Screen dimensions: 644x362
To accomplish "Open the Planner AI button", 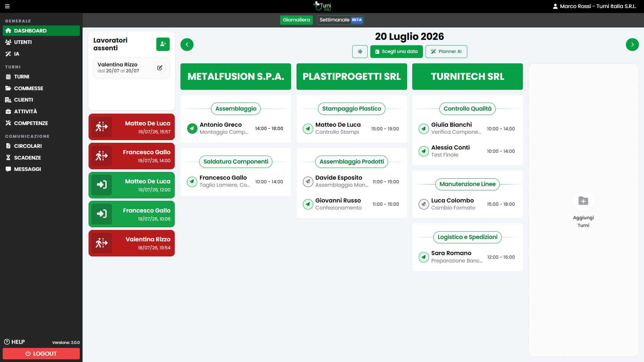I will tap(446, 52).
